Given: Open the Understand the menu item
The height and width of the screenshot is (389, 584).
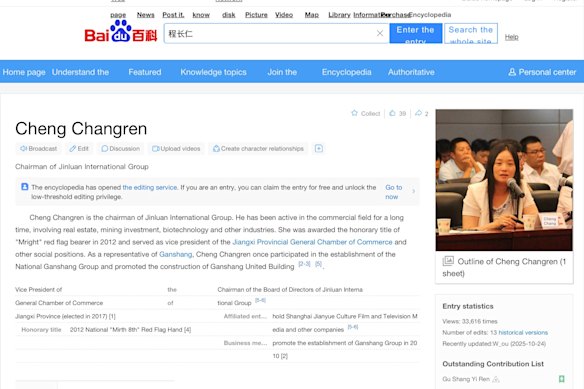Looking at the screenshot, I should tap(80, 72).
